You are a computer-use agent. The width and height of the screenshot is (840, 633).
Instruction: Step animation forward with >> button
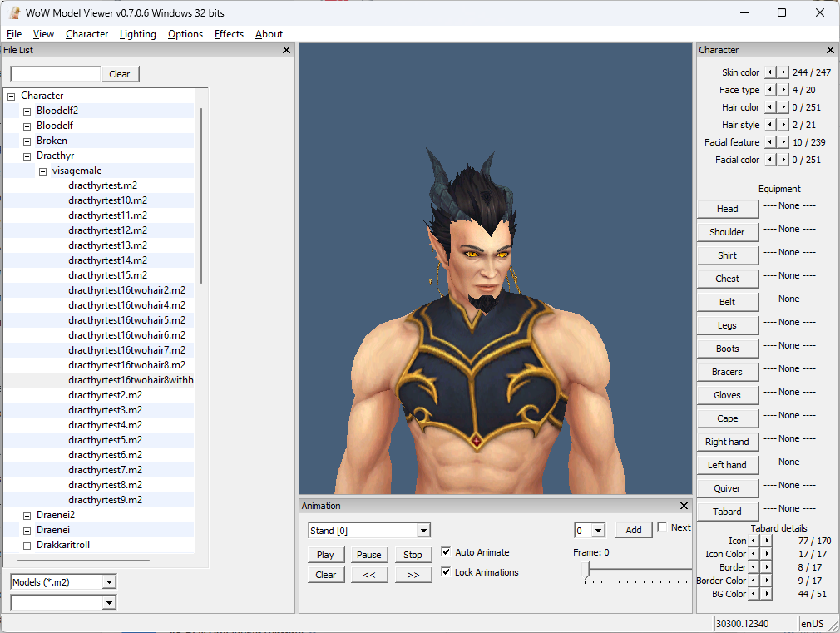pos(413,574)
